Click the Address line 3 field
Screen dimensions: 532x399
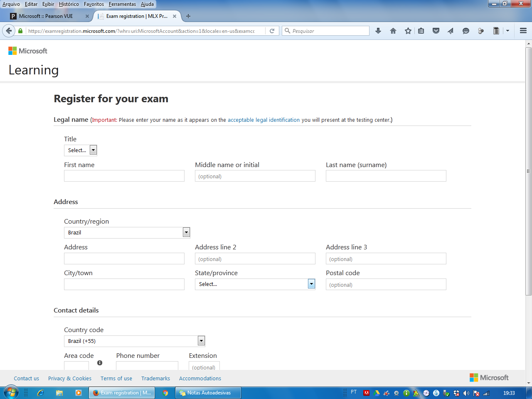pyautogui.click(x=386, y=259)
